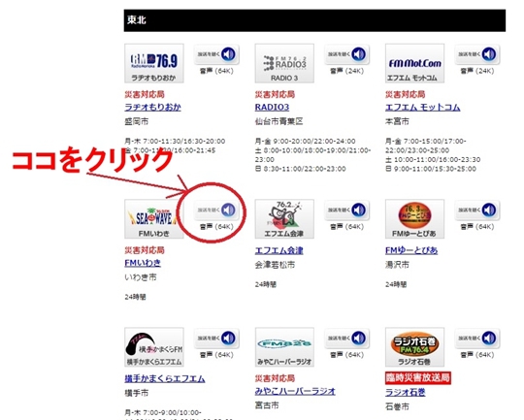
Task: Click 音声 (24K) label under エフエム モットコム button
Action: tap(477, 71)
